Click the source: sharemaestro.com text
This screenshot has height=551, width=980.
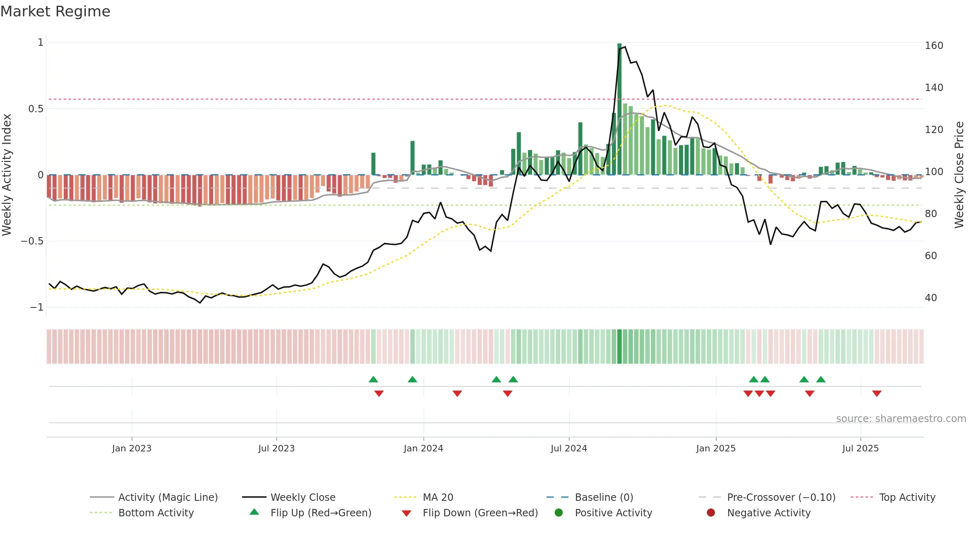point(901,419)
